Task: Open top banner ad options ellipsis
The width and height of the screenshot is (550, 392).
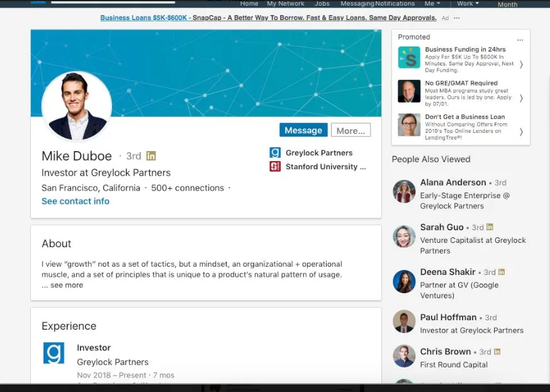Action: pyautogui.click(x=456, y=18)
